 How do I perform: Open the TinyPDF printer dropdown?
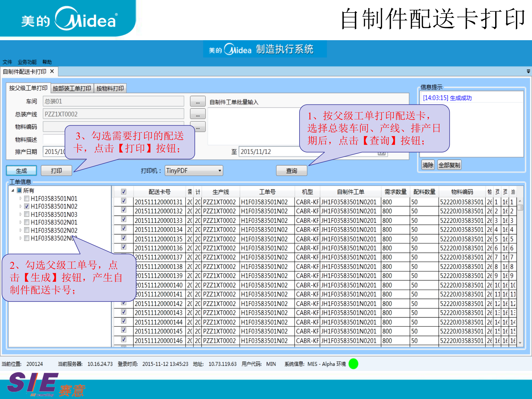click(193, 170)
